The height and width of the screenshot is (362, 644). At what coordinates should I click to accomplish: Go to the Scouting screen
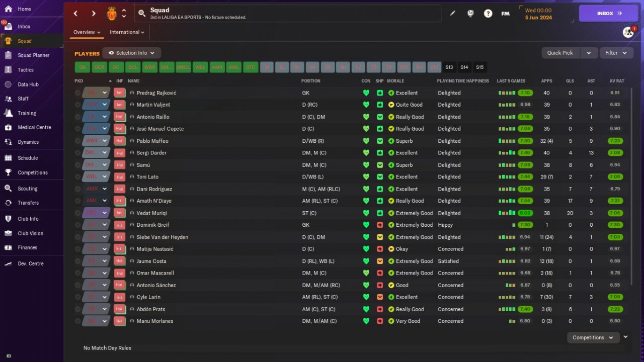[28, 189]
